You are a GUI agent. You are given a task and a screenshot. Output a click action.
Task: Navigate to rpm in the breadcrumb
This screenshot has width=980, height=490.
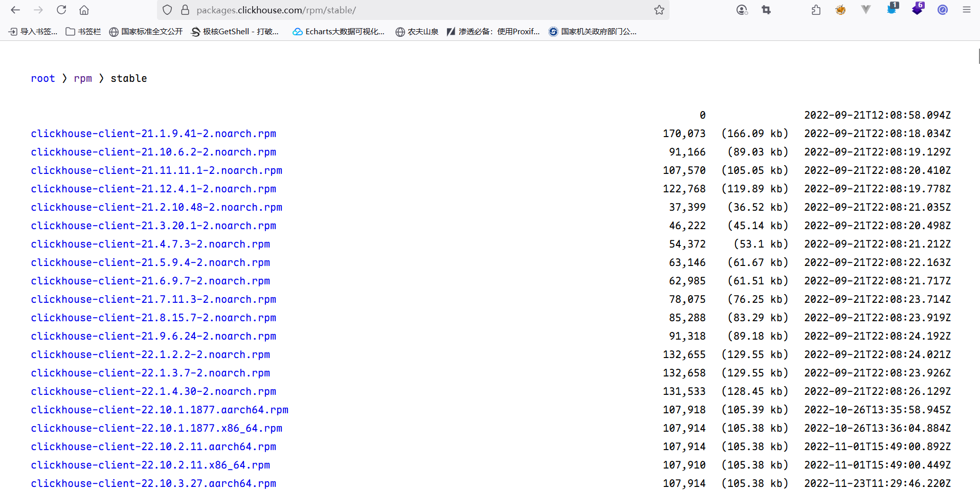coord(83,78)
